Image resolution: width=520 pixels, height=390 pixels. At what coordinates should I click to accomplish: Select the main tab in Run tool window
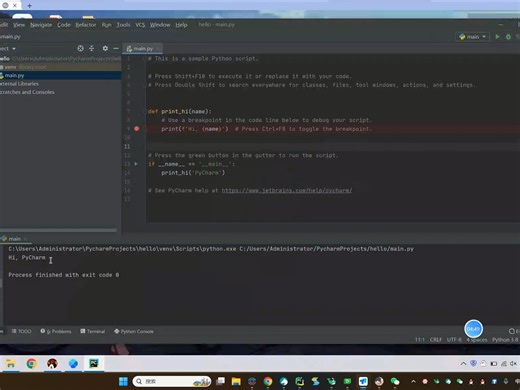click(x=14, y=239)
